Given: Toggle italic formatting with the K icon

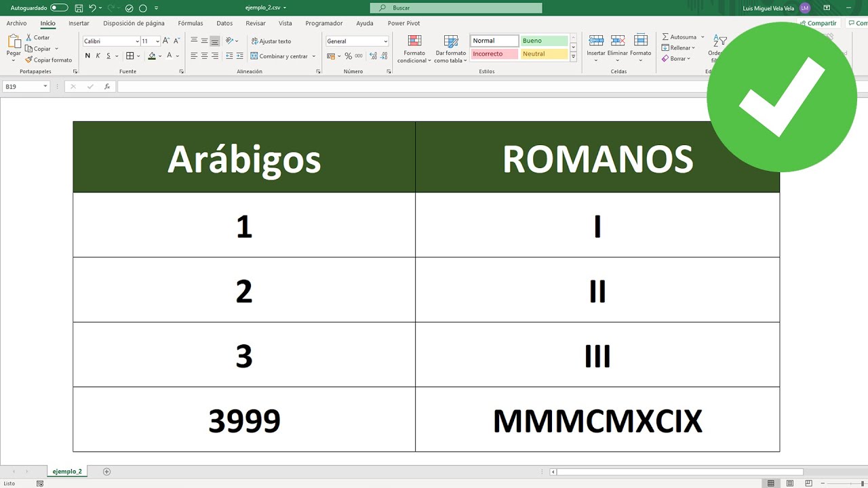Looking at the screenshot, I should 98,56.
